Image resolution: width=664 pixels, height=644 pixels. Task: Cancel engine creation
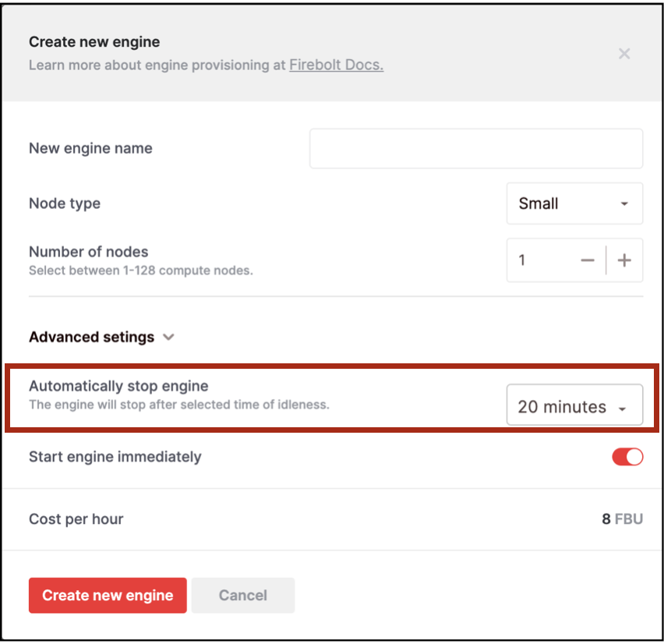pyautogui.click(x=242, y=596)
